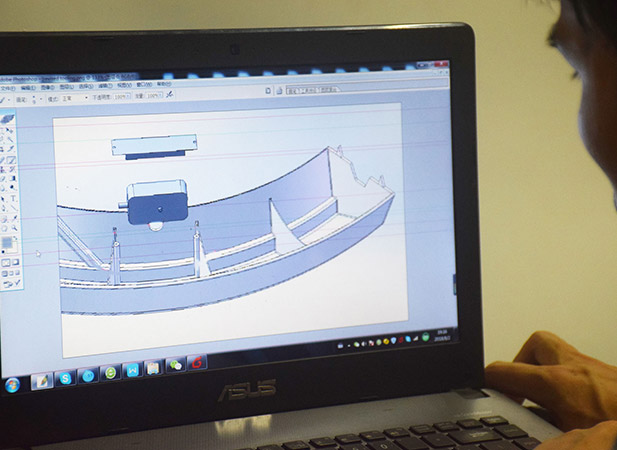Open the notepad taskbar icon
The image size is (617, 450).
pos(153,368)
